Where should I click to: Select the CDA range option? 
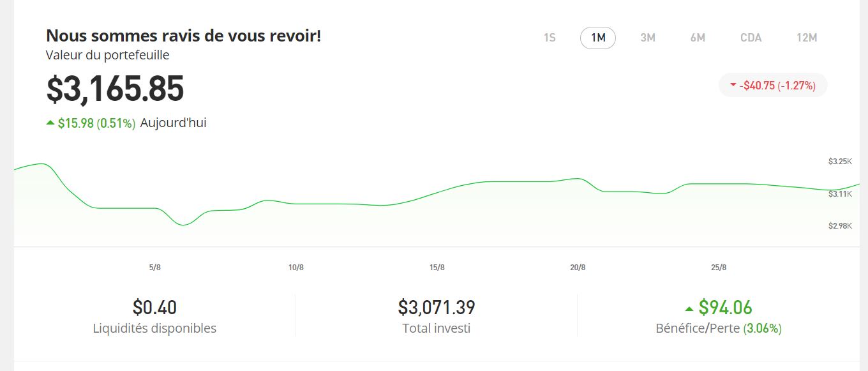click(751, 38)
